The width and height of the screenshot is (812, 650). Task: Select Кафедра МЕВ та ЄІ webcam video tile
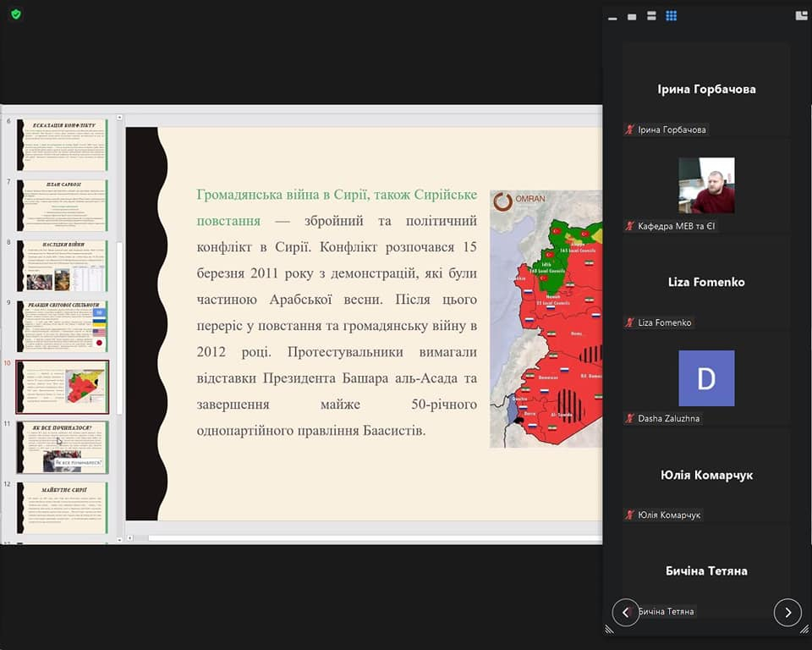pos(706,185)
